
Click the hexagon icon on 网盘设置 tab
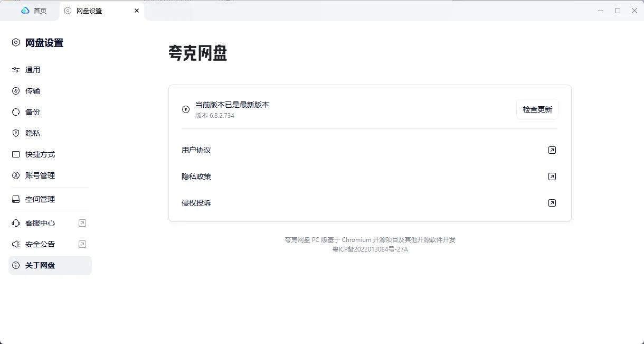[68, 11]
